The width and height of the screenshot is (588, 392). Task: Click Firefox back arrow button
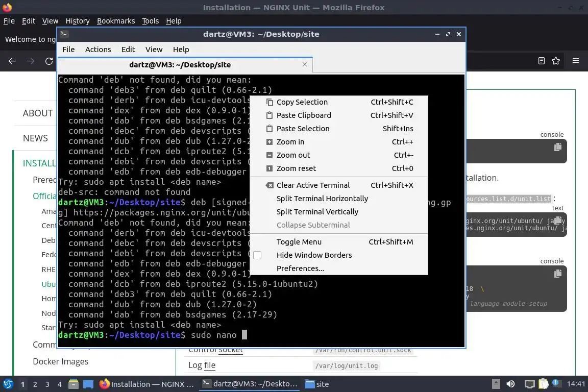pyautogui.click(x=12, y=61)
